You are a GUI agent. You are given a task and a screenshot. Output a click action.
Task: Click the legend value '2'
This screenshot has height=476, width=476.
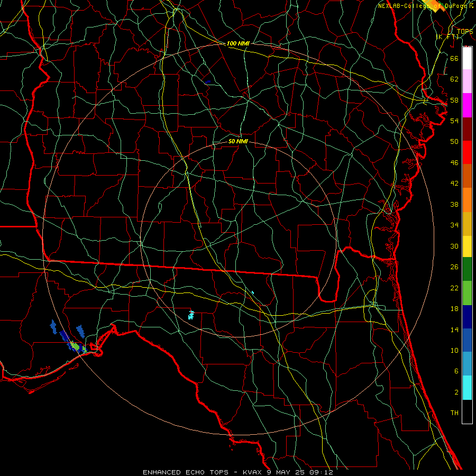456,392
